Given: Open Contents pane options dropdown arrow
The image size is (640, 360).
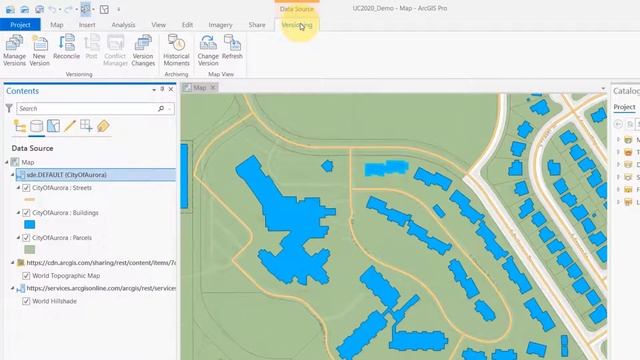Looking at the screenshot, I should (154, 90).
